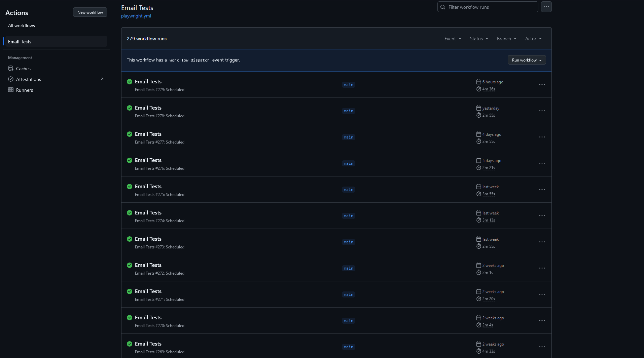
Task: Open workflow options menu beside the filter box
Action: (x=546, y=7)
